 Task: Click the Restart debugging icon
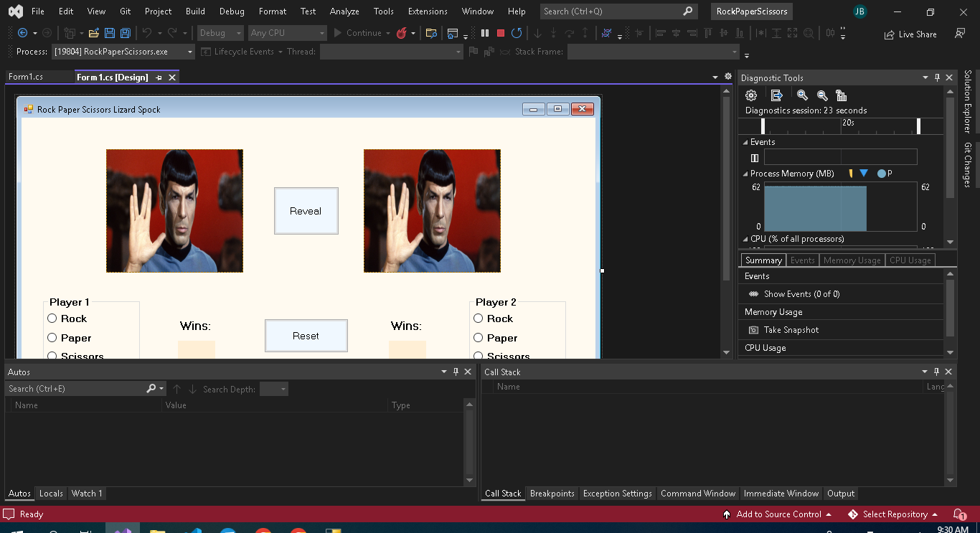[x=517, y=33]
